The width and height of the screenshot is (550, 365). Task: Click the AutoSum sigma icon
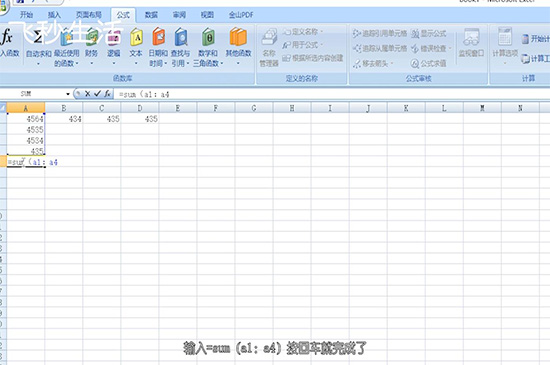click(x=38, y=37)
